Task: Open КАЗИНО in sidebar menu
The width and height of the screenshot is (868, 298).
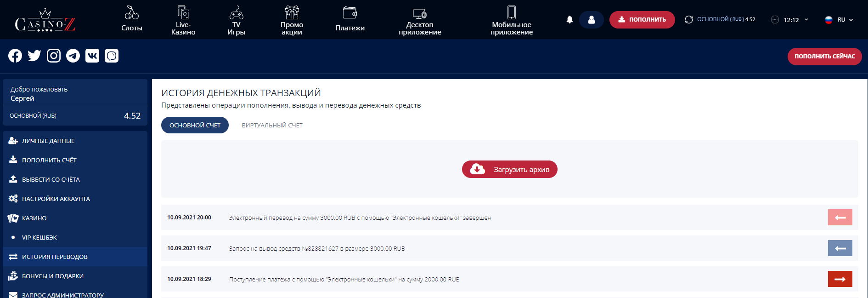Action: pos(75,218)
